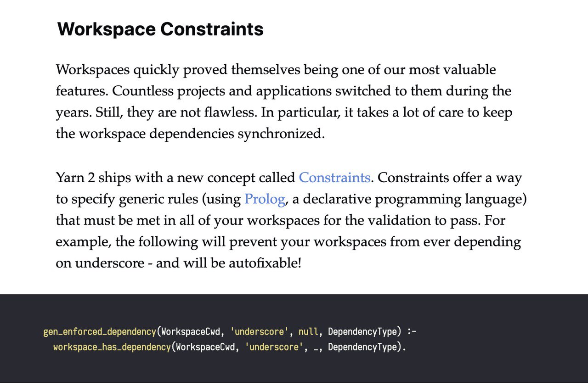
Task: Click the null keyword in code
Action: (308, 332)
